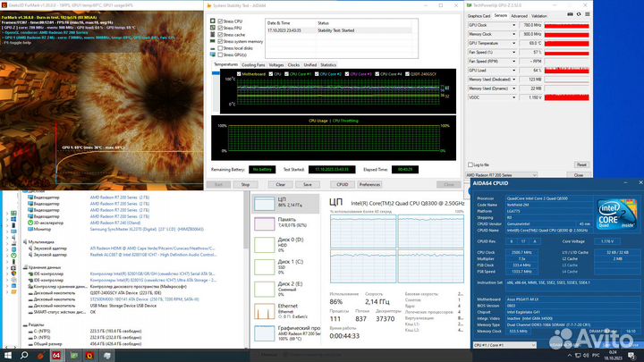Click Save button in stability test
This screenshot has width=644, height=362.
307,185
